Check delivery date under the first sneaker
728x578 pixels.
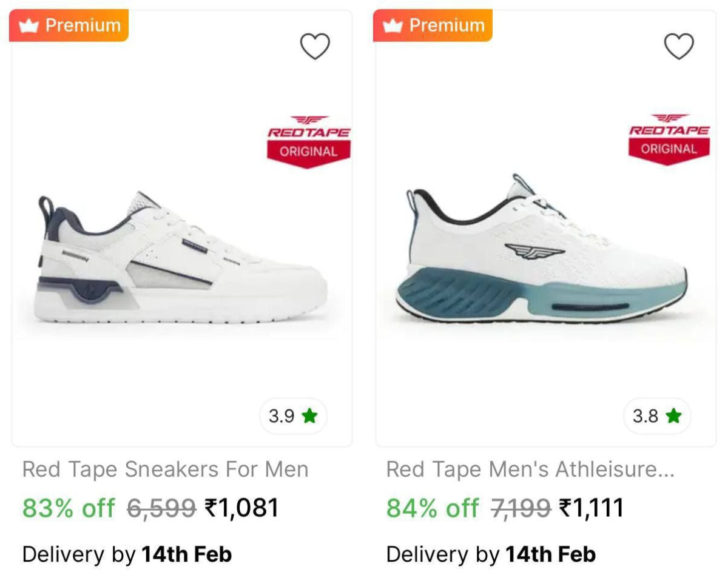(127, 554)
